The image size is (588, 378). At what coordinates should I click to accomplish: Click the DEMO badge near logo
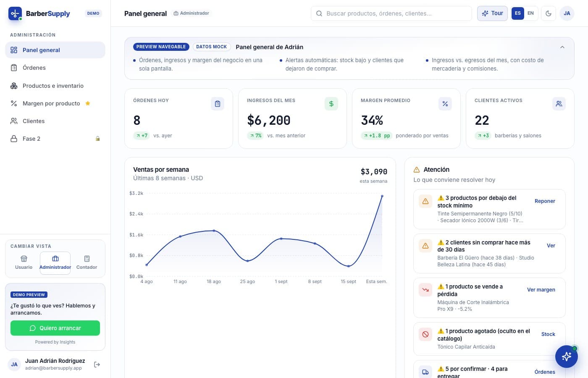click(x=93, y=13)
